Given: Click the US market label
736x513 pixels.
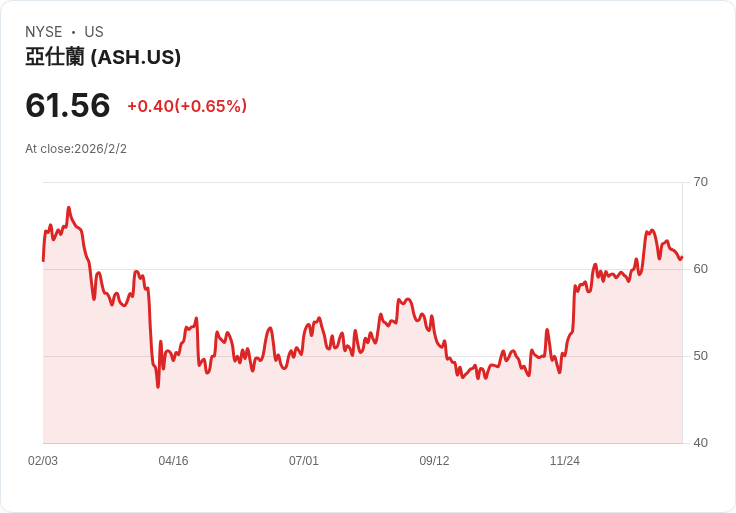Looking at the screenshot, I should (94, 32).
